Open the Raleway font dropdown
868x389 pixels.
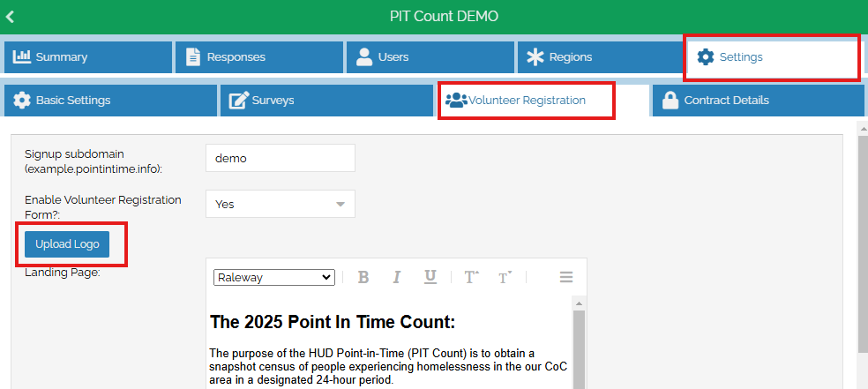[273, 277]
